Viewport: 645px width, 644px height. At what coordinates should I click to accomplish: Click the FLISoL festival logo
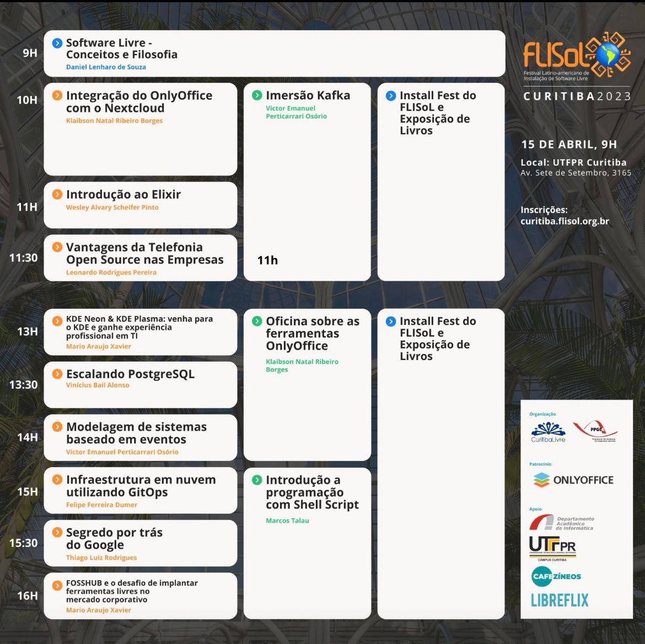577,56
